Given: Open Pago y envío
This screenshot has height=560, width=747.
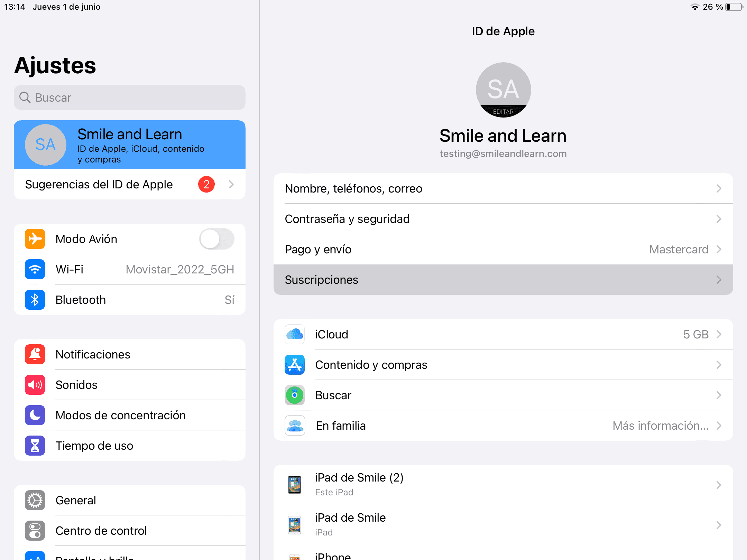Looking at the screenshot, I should [x=503, y=249].
